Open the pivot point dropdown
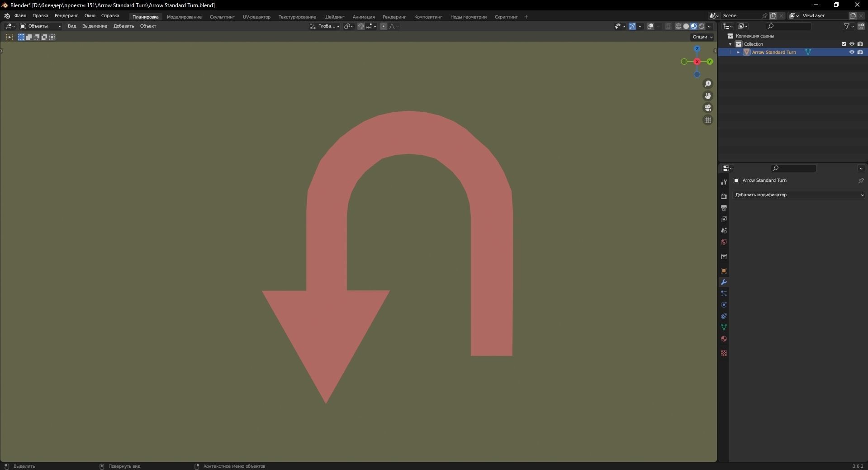Image resolution: width=868 pixels, height=470 pixels. click(349, 26)
